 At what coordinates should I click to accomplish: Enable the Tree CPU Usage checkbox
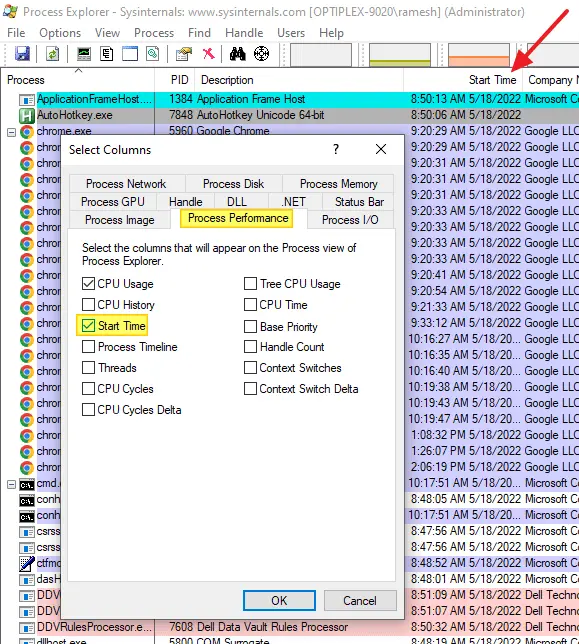(250, 283)
